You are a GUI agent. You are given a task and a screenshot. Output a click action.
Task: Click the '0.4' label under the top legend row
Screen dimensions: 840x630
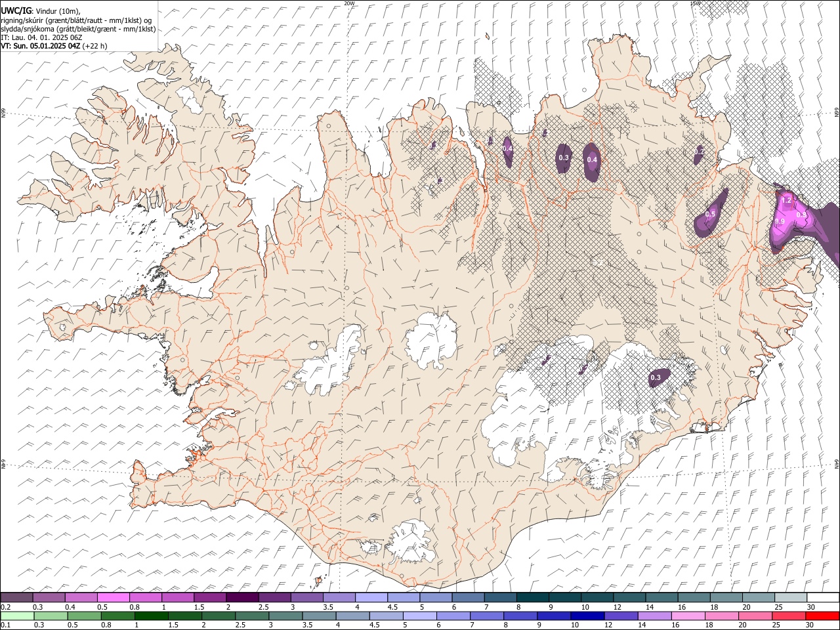click(70, 607)
